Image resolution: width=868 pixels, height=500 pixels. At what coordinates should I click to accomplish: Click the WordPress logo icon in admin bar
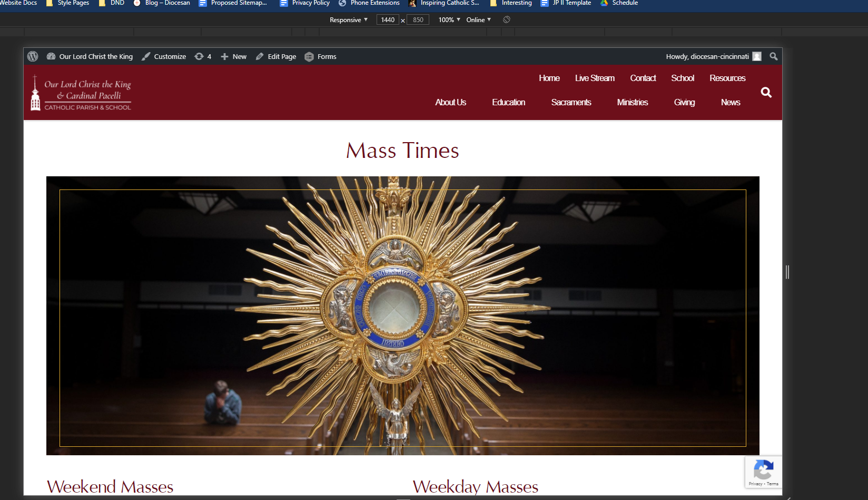tap(33, 56)
